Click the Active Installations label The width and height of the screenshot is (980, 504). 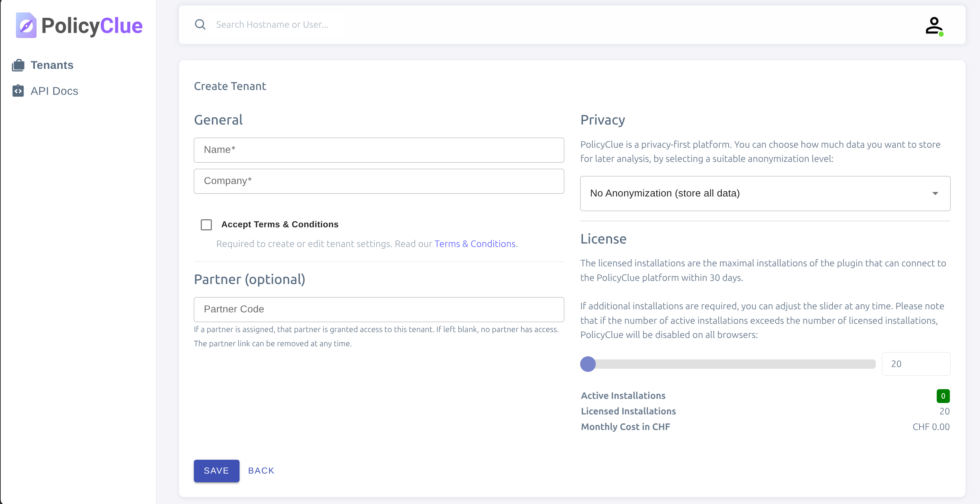(623, 396)
